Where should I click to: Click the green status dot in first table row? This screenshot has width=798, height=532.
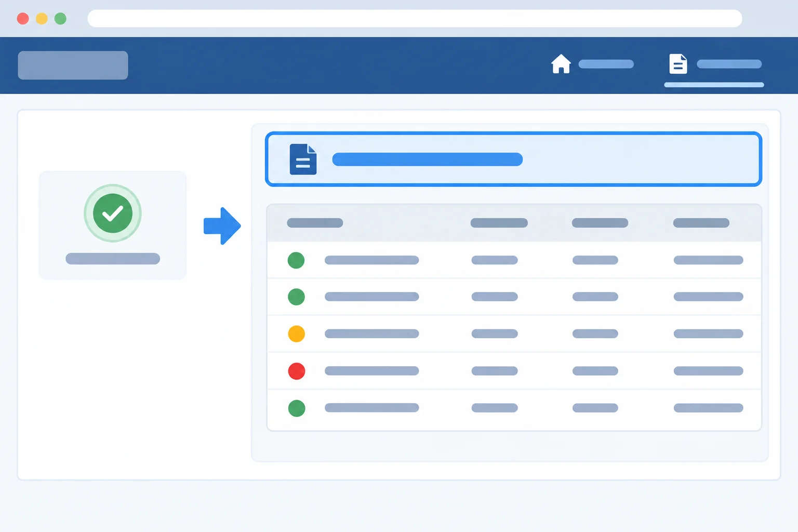296,260
